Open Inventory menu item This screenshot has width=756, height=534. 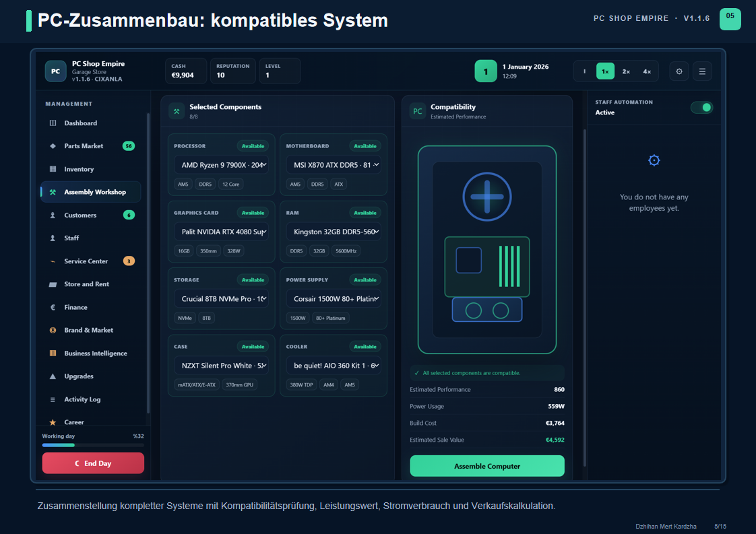91,169
